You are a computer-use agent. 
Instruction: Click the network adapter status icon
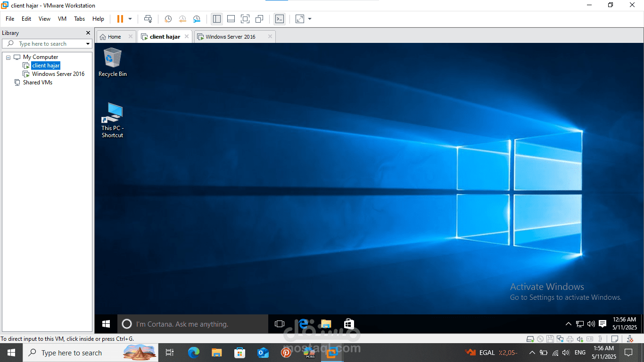[560, 339]
